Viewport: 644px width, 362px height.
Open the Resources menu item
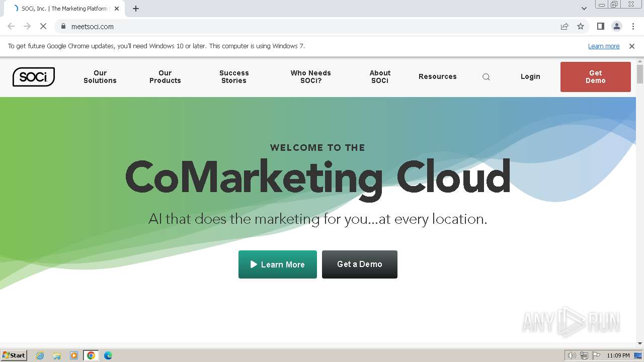[438, 77]
